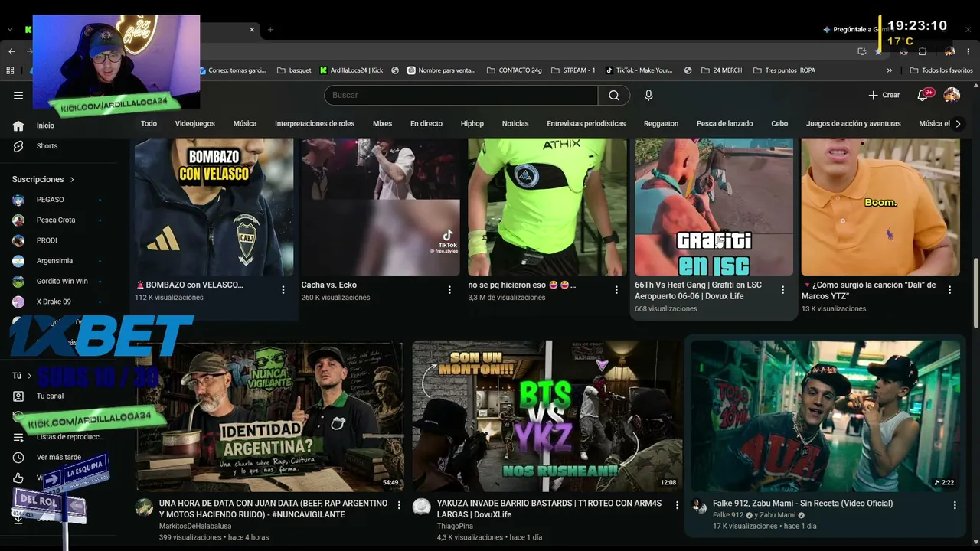
Task: Open the YouTube account avatar menu
Action: pyautogui.click(x=952, y=95)
